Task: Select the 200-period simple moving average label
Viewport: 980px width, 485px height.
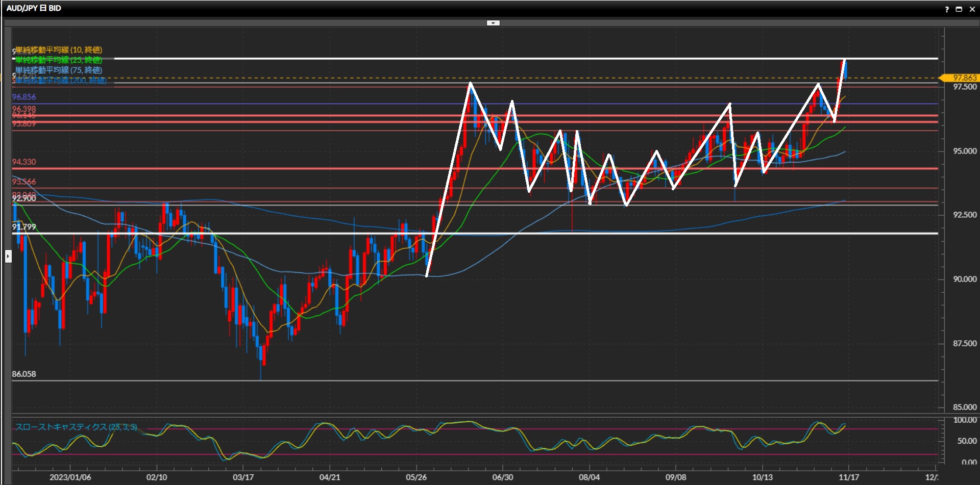Action: click(60, 81)
